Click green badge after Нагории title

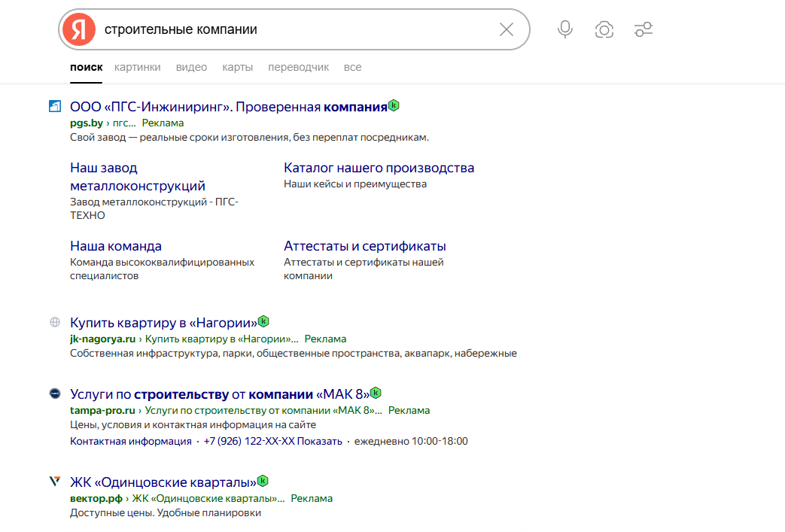click(x=264, y=321)
